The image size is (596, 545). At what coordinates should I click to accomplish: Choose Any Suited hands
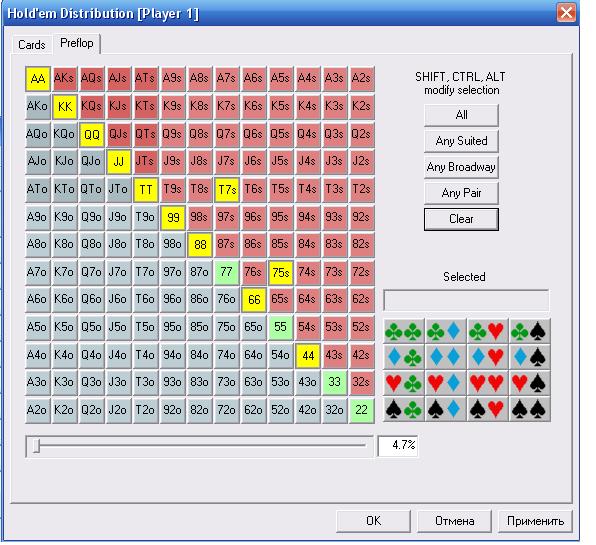tap(461, 141)
